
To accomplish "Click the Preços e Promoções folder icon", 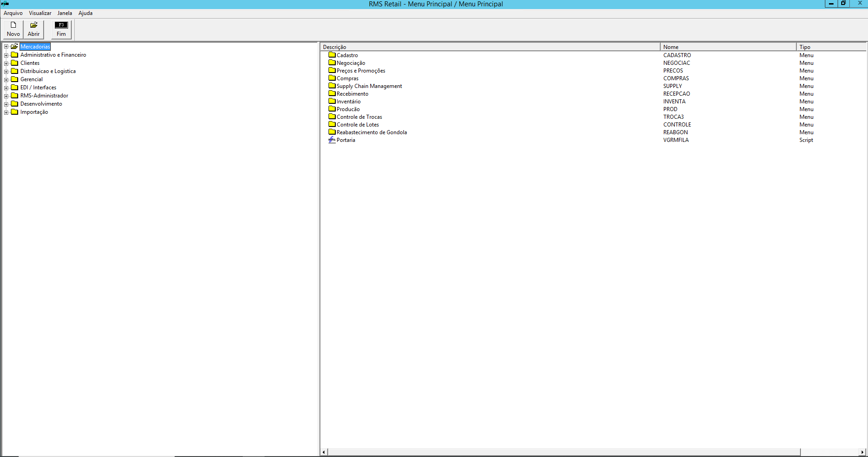I will (332, 70).
